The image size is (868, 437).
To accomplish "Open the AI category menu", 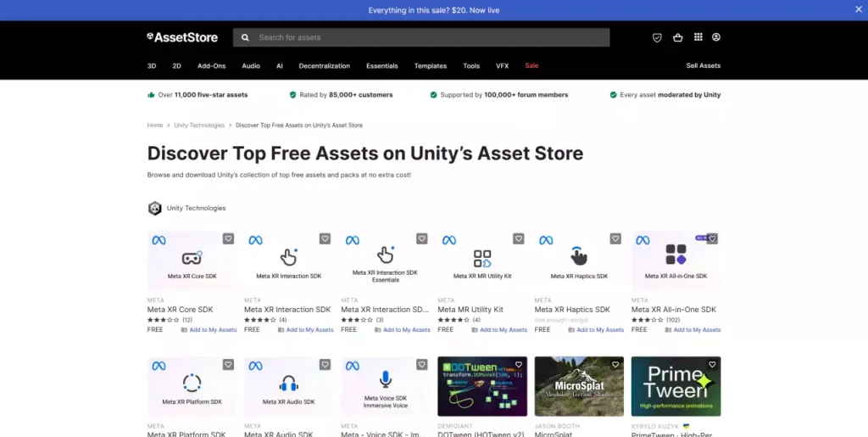I will pos(280,66).
